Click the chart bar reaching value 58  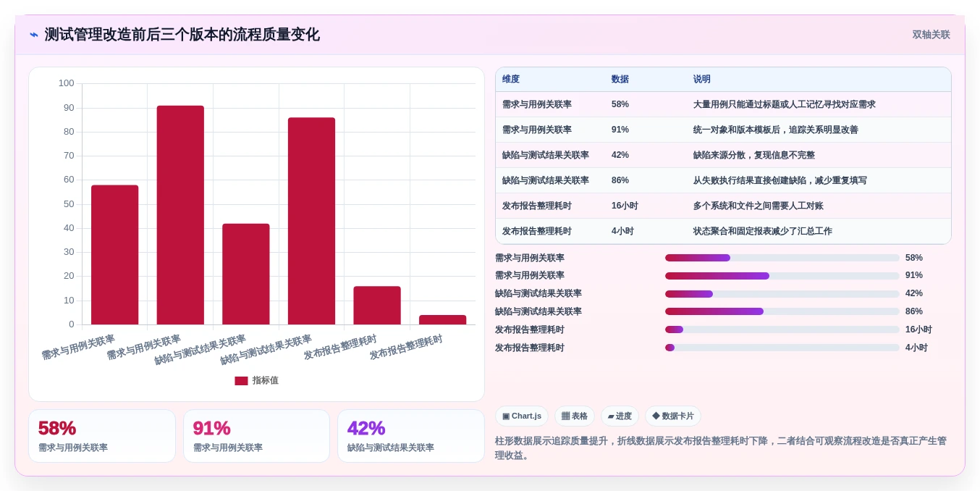click(x=114, y=255)
